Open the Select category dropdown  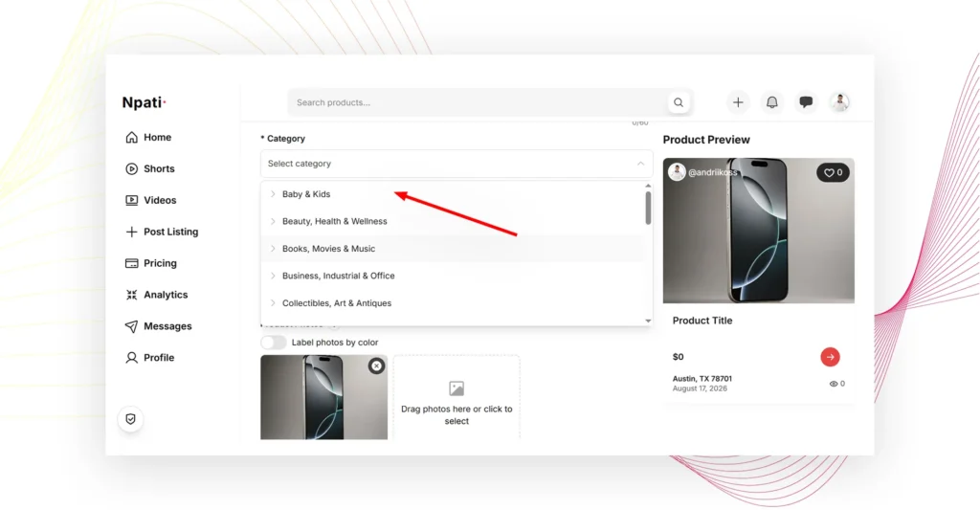click(x=457, y=164)
